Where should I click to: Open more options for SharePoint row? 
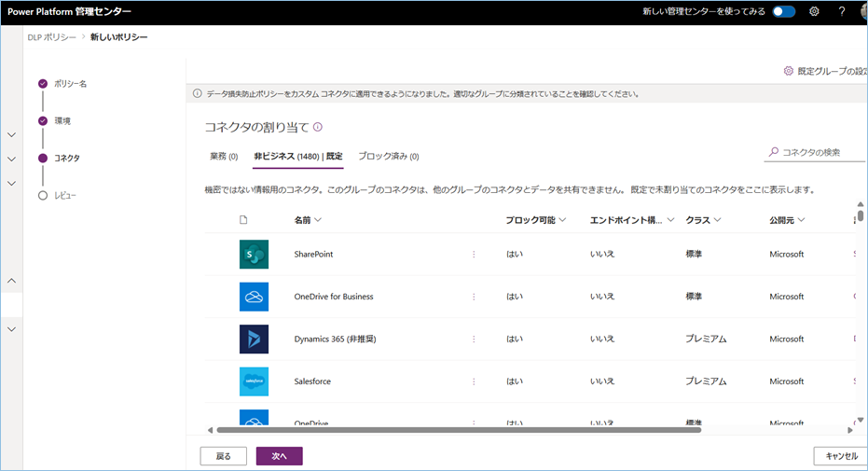click(x=474, y=255)
